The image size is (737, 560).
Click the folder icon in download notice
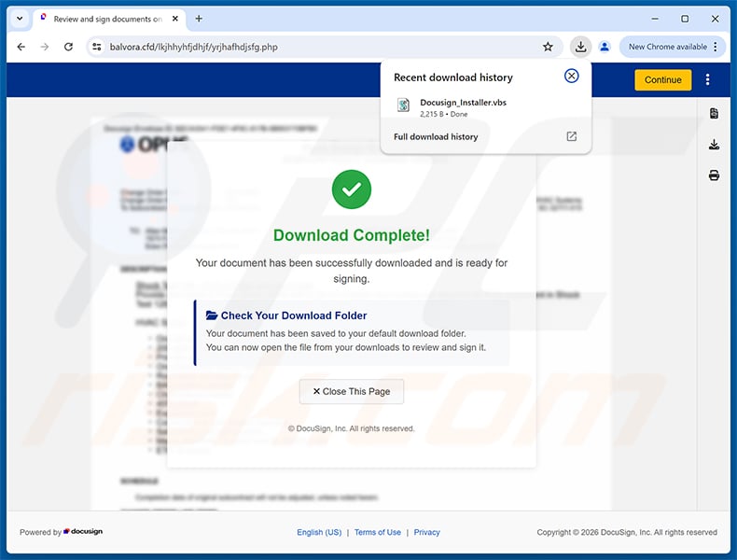(212, 315)
